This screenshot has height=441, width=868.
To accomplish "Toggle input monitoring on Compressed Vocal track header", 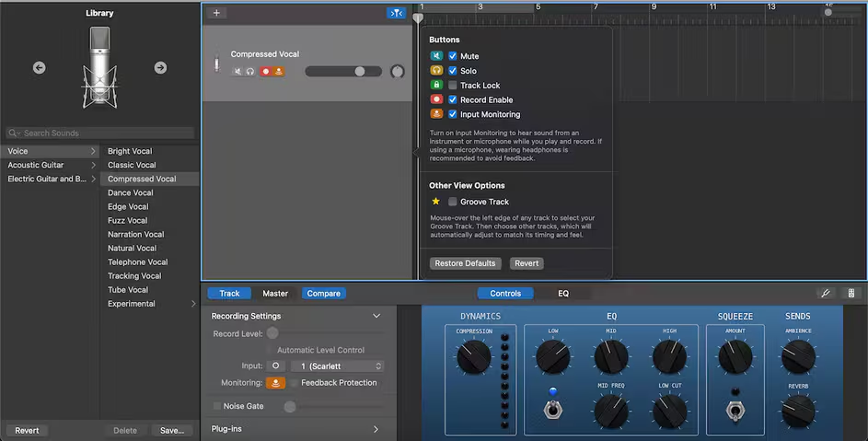I will (x=279, y=72).
